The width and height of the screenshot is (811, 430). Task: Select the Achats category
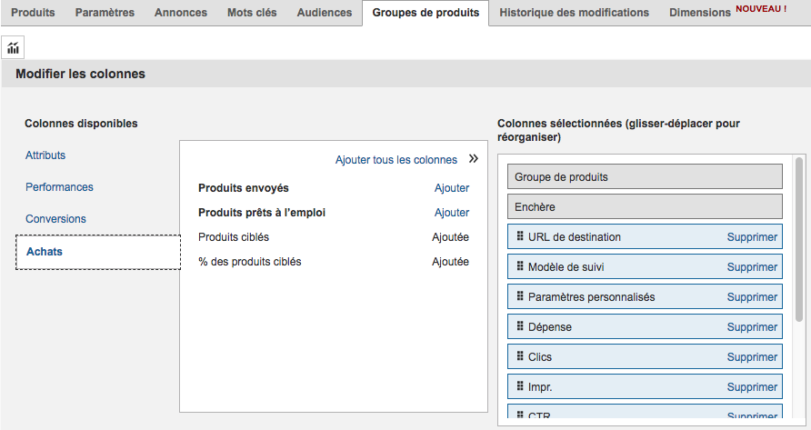click(44, 252)
